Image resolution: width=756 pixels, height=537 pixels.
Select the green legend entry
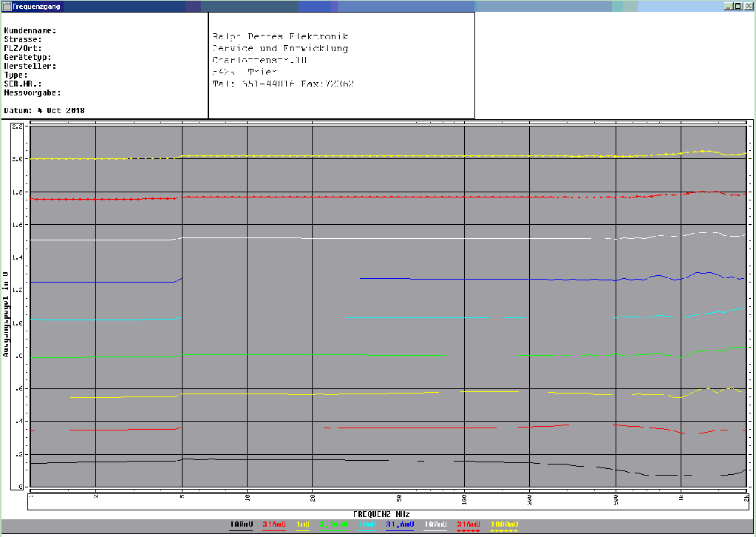click(x=333, y=526)
